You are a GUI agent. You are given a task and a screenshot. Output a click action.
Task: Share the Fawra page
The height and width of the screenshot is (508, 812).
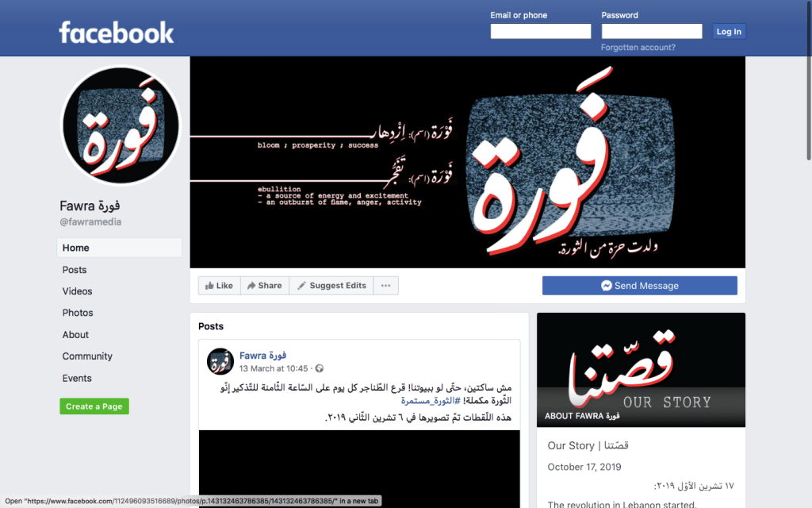[265, 286]
